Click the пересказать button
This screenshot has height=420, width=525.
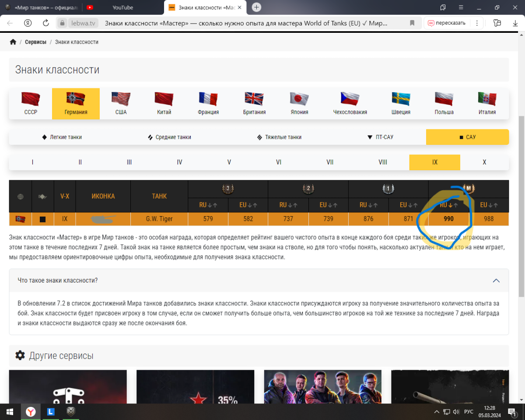[447, 23]
